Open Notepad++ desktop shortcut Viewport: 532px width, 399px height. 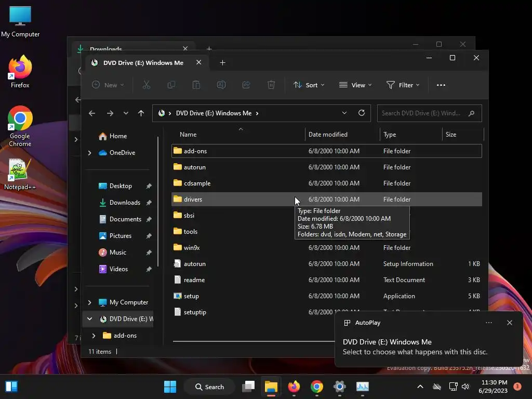(x=20, y=174)
